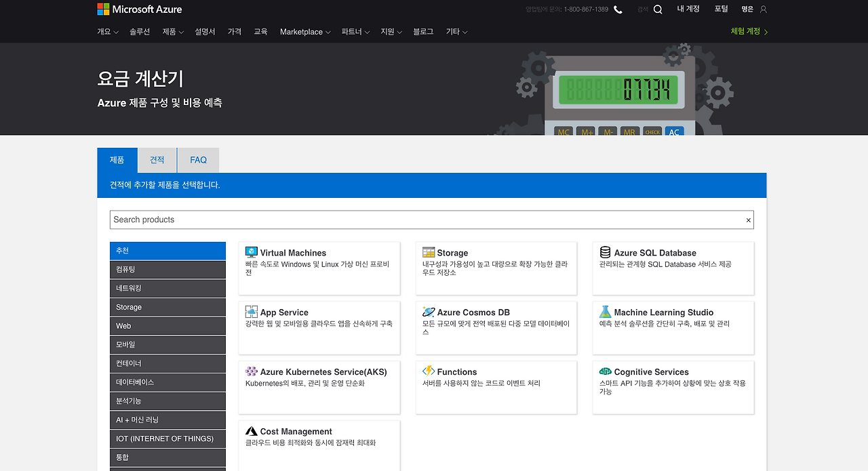
Task: Click the Azure Cosmos DB icon
Action: coord(429,312)
